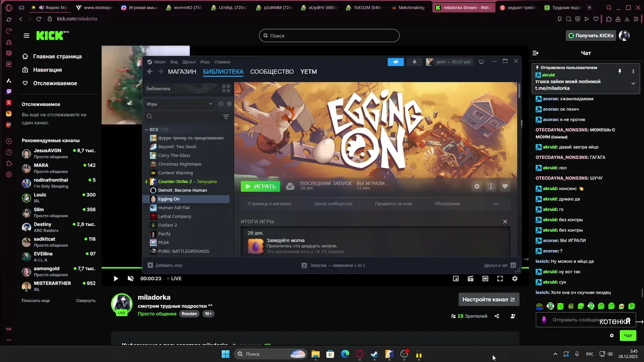Click the browser reload button
This screenshot has height=362, width=644.
pyautogui.click(x=39, y=19)
